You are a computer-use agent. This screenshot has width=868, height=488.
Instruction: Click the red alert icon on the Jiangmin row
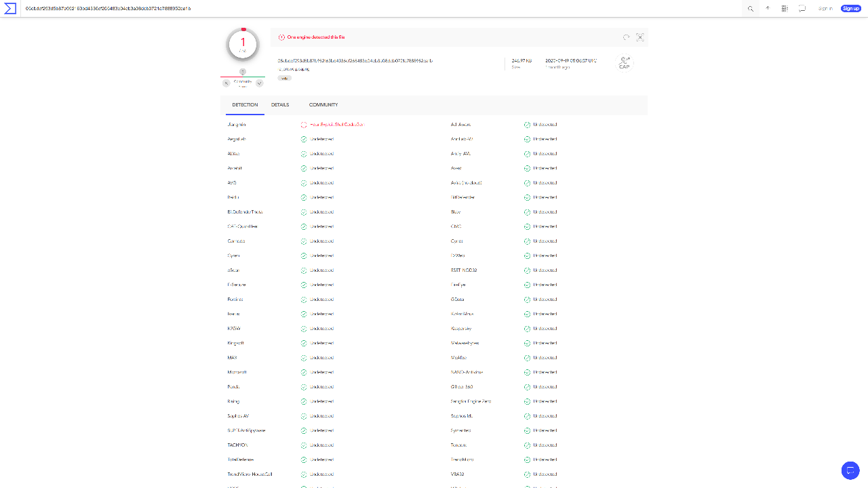[x=303, y=124]
